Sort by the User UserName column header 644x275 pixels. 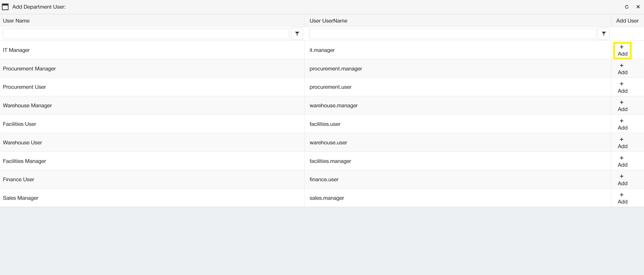pyautogui.click(x=458, y=21)
